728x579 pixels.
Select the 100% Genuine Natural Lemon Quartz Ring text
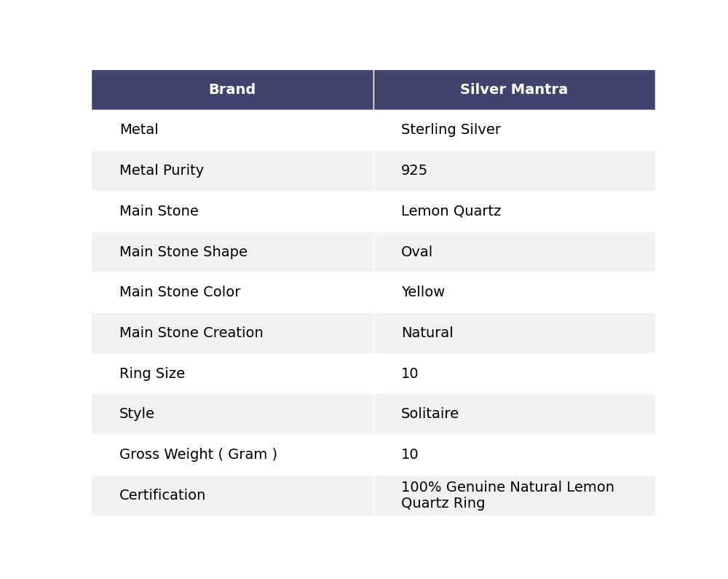[x=507, y=495]
